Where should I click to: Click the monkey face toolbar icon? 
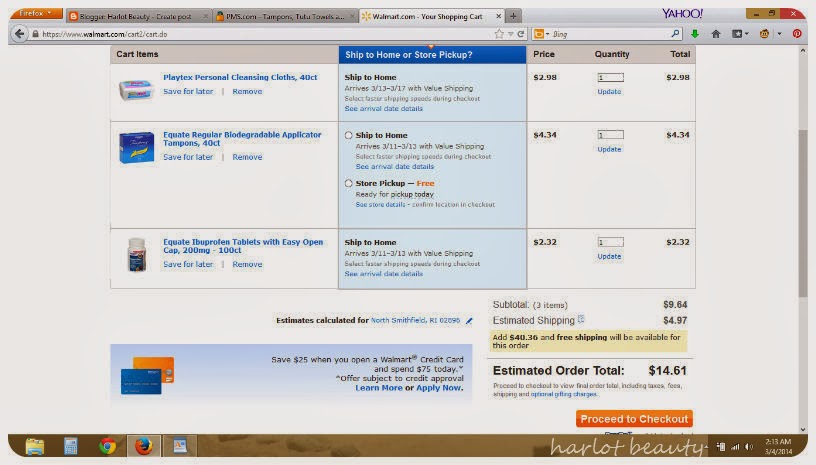(764, 34)
